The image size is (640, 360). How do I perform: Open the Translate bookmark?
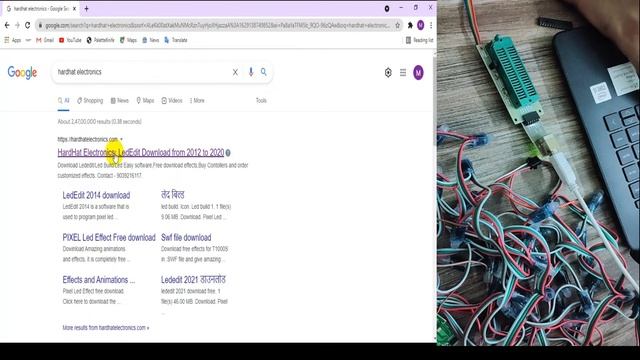[x=176, y=40]
